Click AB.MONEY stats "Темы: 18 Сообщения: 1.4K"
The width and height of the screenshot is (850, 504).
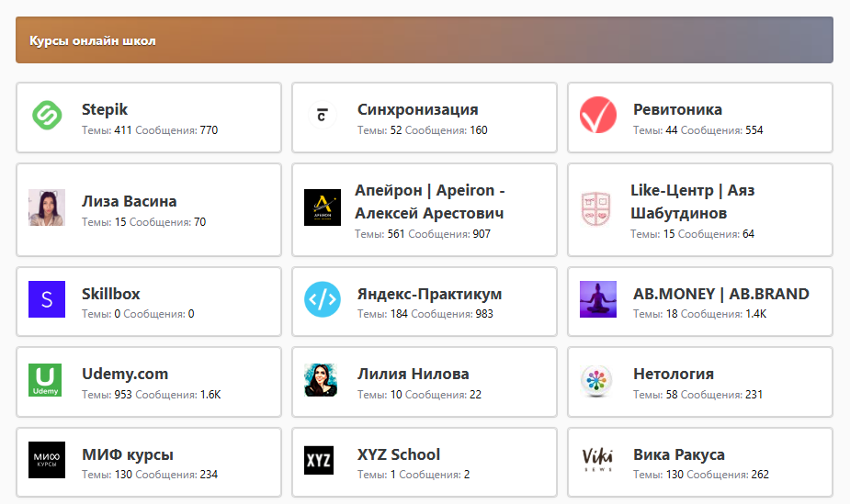coord(700,314)
